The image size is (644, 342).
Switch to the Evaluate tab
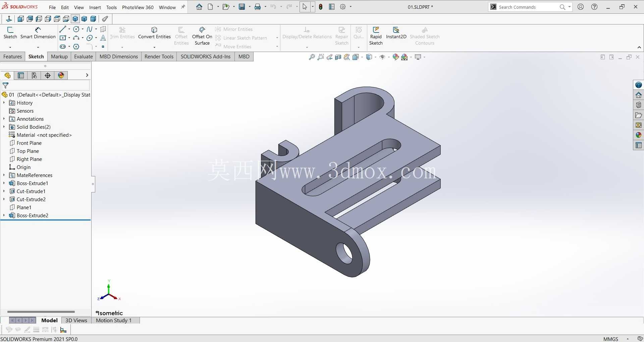pos(83,57)
